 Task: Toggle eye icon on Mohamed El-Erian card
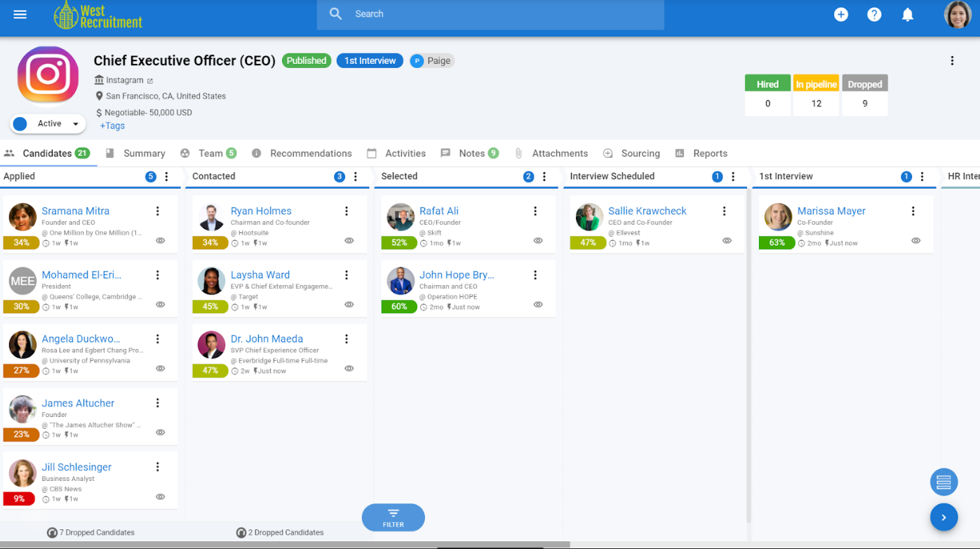coord(161,305)
